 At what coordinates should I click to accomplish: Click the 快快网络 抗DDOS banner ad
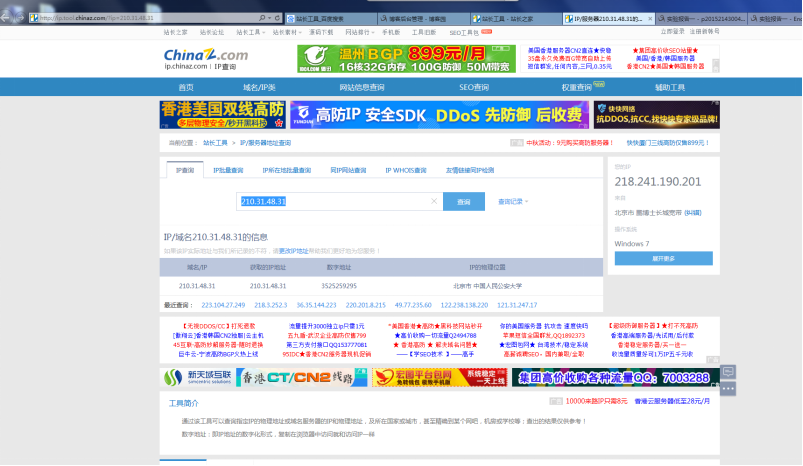point(657,115)
